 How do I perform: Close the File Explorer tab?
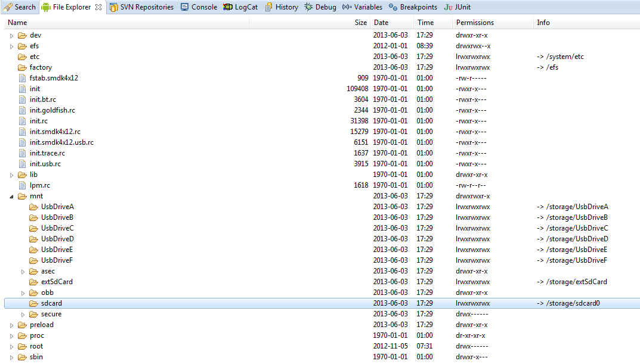(98, 7)
